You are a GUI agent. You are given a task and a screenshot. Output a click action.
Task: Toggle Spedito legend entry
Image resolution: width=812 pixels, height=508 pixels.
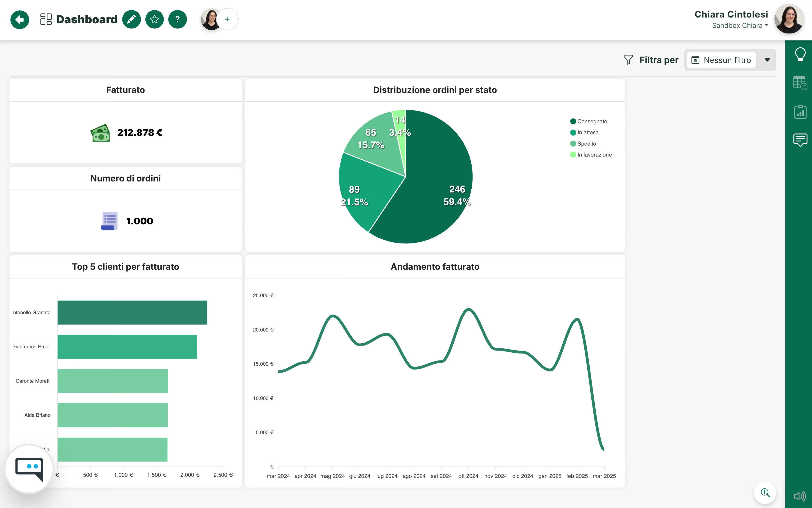pyautogui.click(x=586, y=144)
